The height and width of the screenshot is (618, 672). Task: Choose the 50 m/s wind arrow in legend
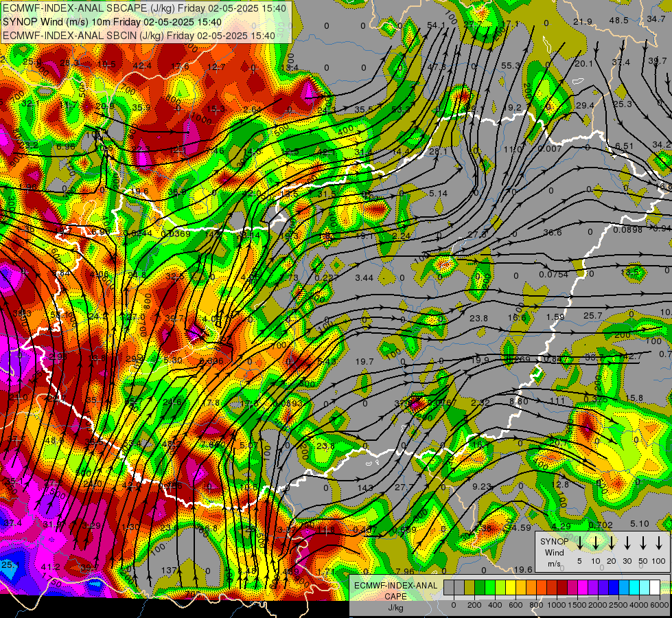pos(643,543)
